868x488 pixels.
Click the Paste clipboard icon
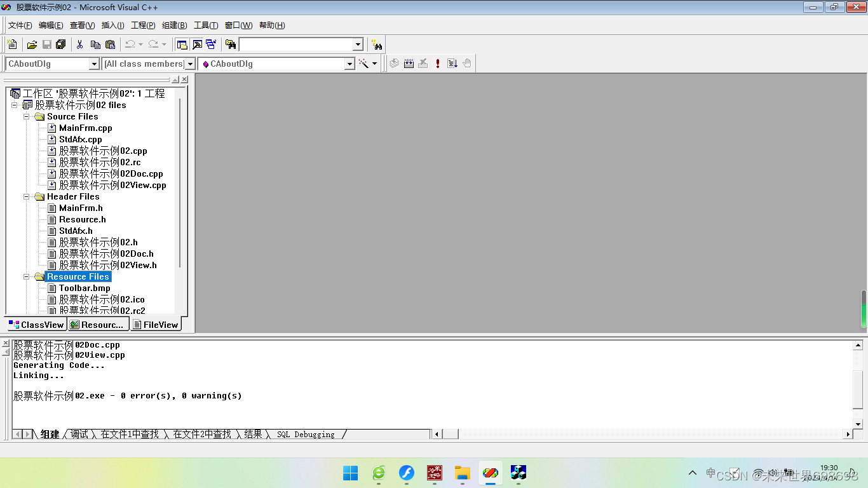pos(110,44)
